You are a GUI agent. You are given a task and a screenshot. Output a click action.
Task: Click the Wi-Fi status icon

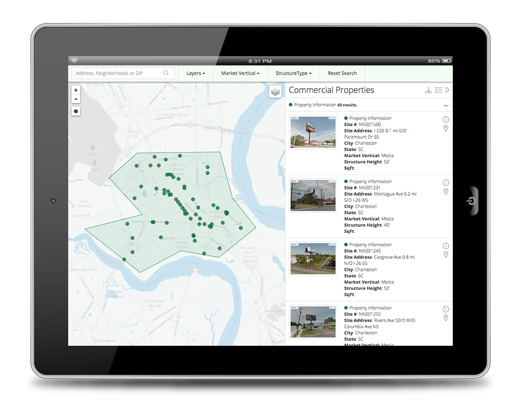click(x=74, y=61)
